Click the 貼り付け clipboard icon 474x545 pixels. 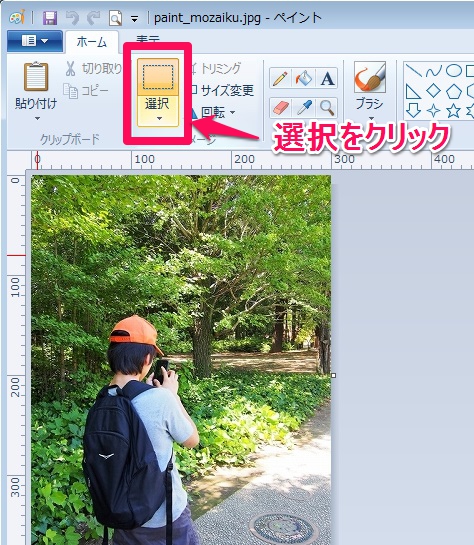(x=36, y=76)
